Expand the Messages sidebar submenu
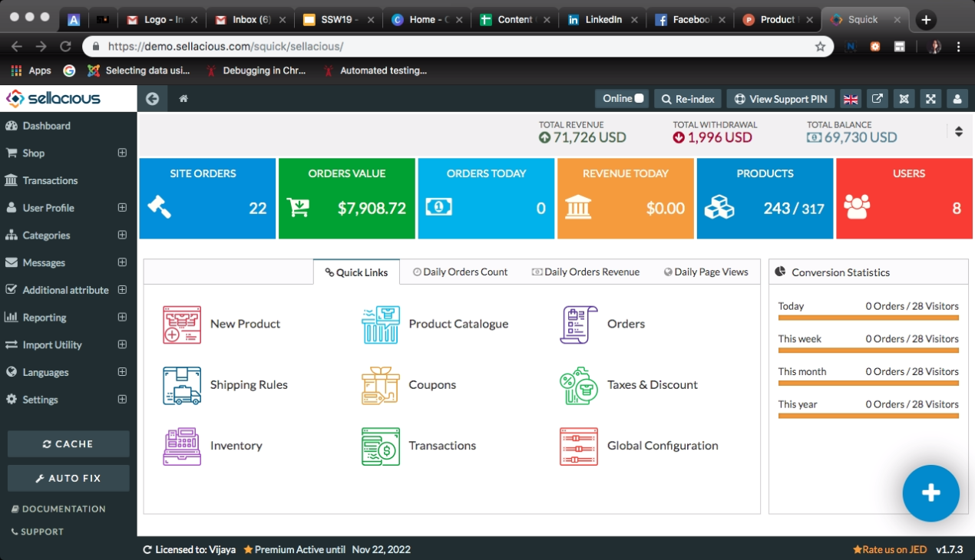The image size is (975, 560). 122,262
